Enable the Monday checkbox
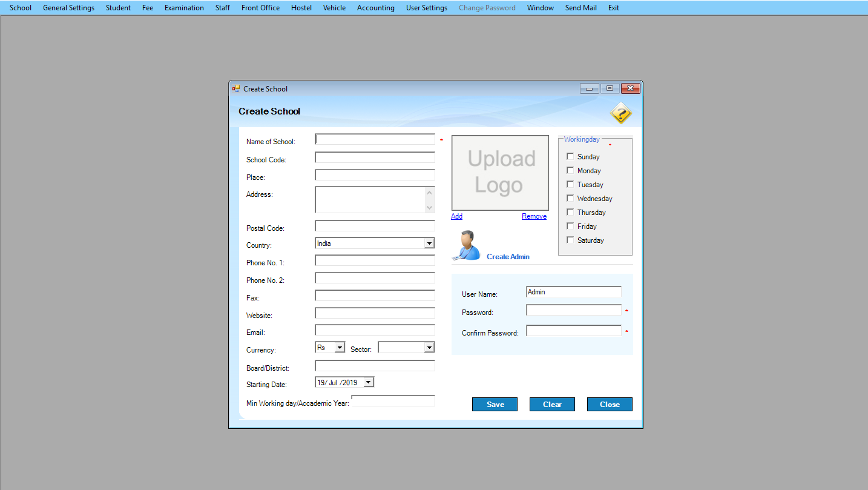This screenshot has width=868, height=490. 570,170
